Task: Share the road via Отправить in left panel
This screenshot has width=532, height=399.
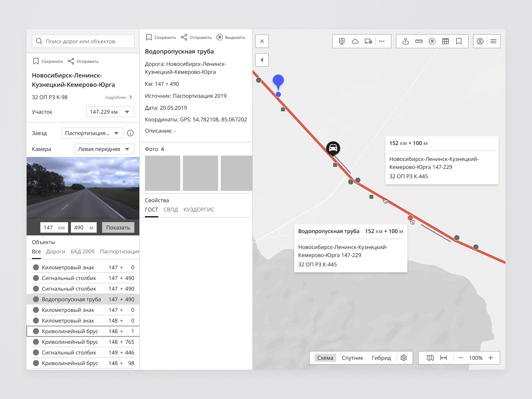Action: tap(83, 61)
